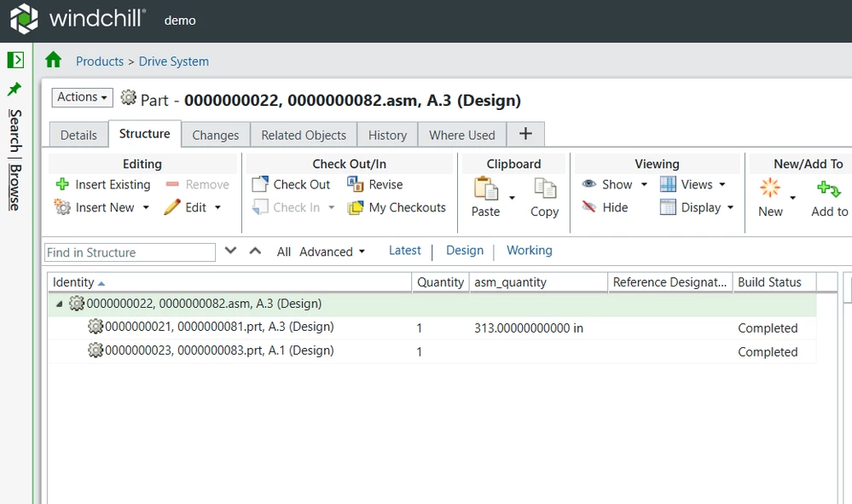The height and width of the screenshot is (504, 852).
Task: Open the Related Objects tab
Action: [x=304, y=136]
